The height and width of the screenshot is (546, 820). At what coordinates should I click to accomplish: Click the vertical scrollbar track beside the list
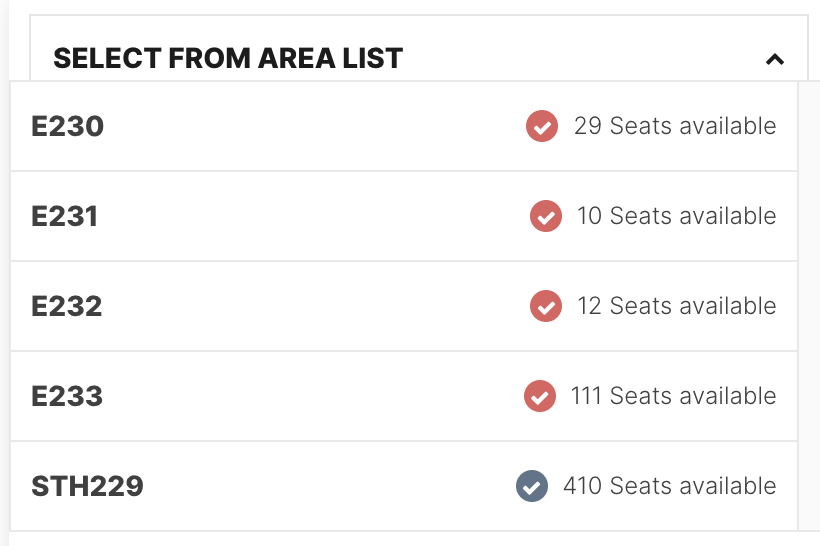point(809,306)
